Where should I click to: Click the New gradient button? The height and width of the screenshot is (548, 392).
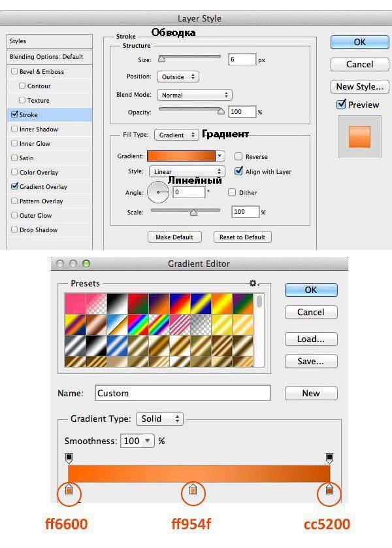click(311, 393)
